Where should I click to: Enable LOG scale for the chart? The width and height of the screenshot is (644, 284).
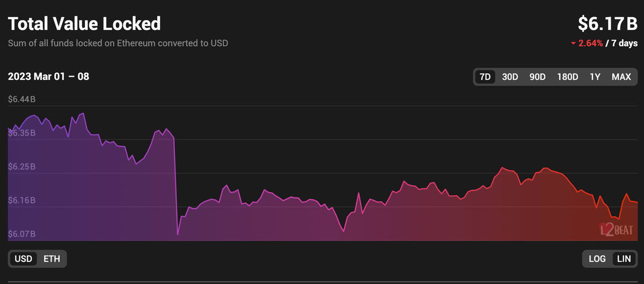pos(597,259)
